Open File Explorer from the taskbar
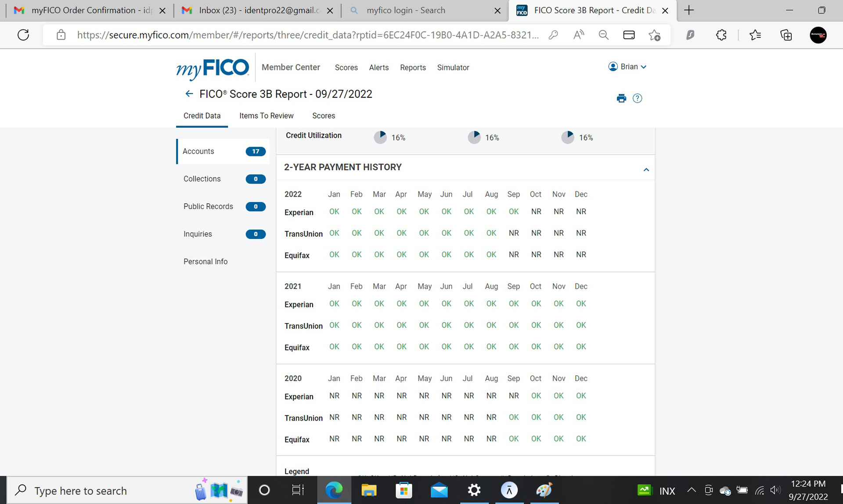Image resolution: width=843 pixels, height=504 pixels. coord(369,490)
